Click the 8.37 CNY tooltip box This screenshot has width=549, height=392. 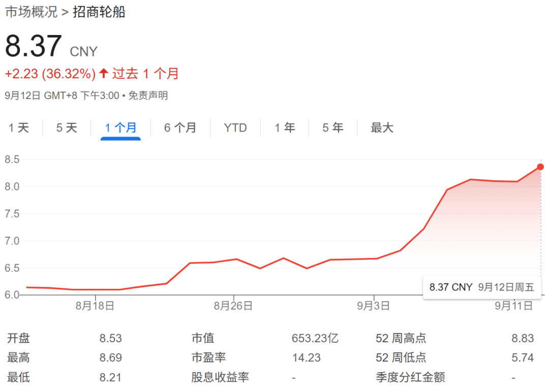coord(481,286)
